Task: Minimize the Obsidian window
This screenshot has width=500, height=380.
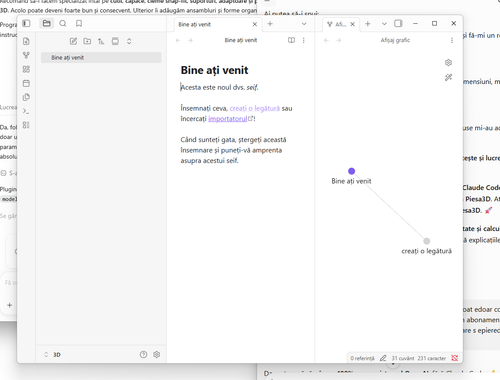Action: click(x=415, y=23)
